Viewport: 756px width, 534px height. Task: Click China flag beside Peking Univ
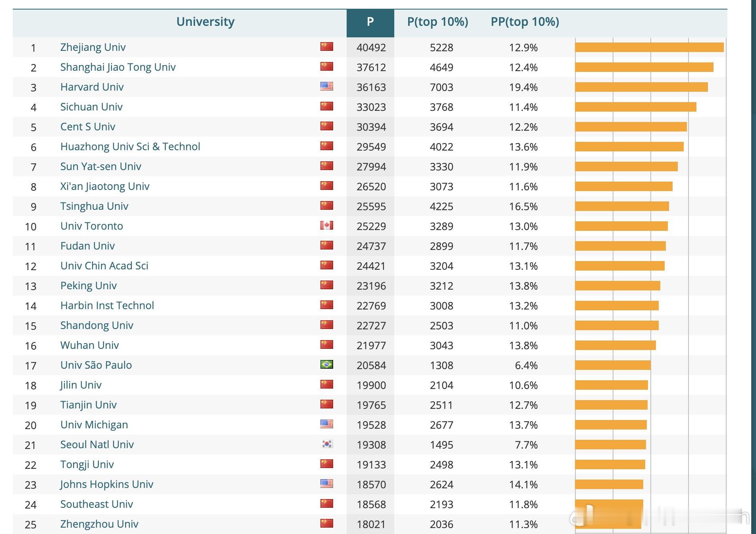coord(327,285)
